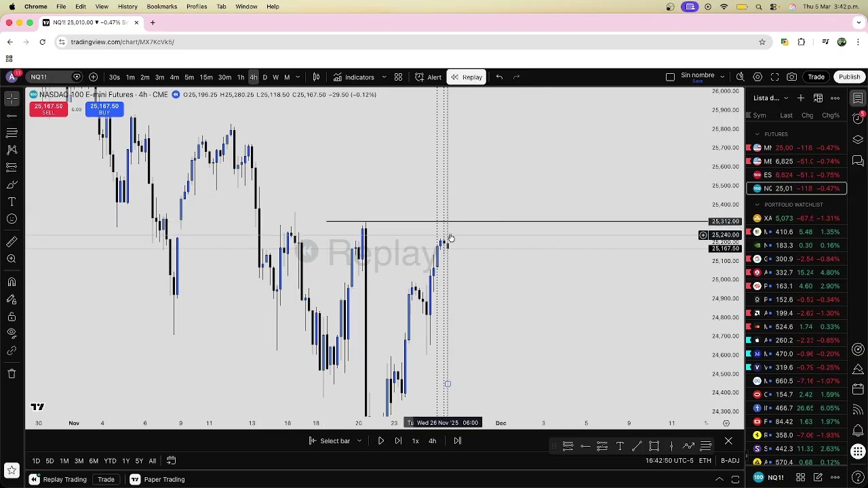
Task: Open the History menu
Action: [127, 7]
